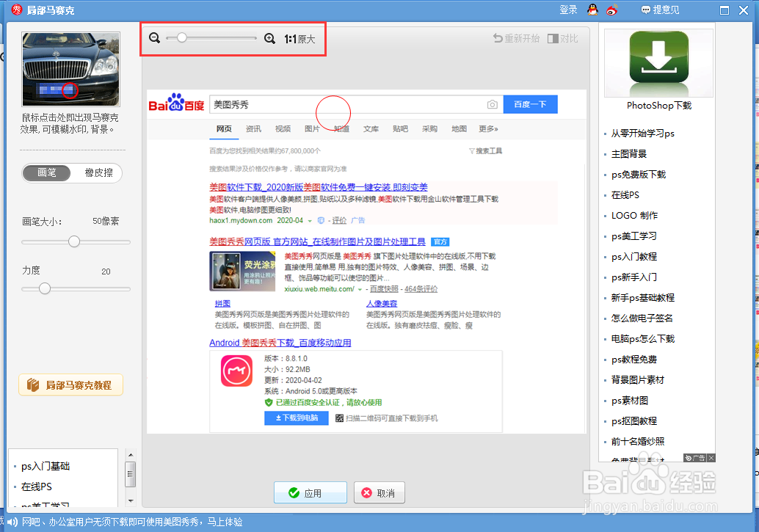Click the 网页 tab in the canvas image
This screenshot has height=532, width=759.
pyautogui.click(x=224, y=128)
